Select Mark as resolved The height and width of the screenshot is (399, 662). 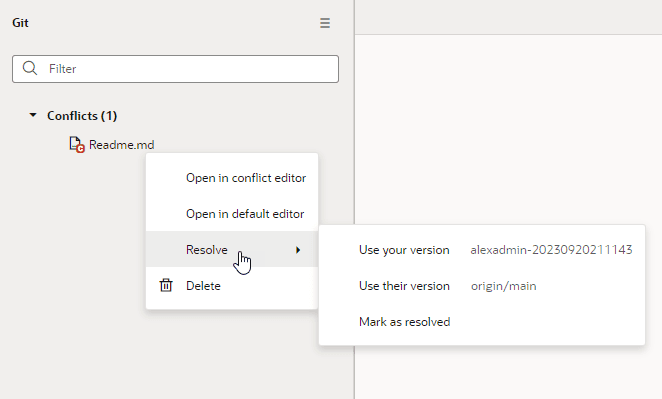[x=404, y=322]
